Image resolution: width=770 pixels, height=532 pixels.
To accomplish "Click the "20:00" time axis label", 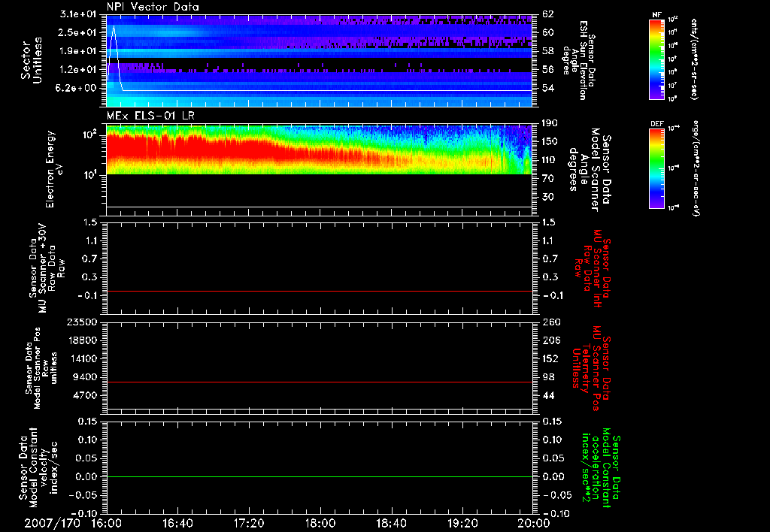I will point(534,523).
